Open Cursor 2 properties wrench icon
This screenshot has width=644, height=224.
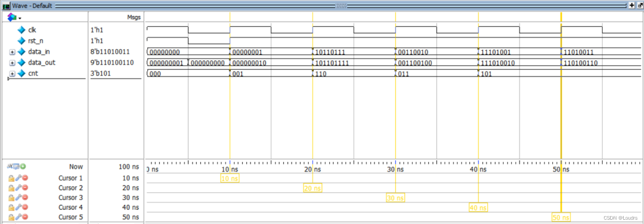[18, 188]
